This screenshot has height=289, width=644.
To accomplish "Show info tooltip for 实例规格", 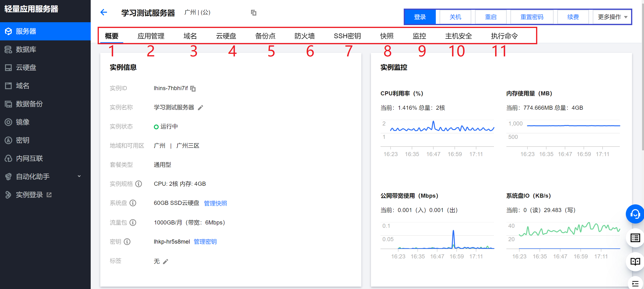I will pyautogui.click(x=139, y=184).
